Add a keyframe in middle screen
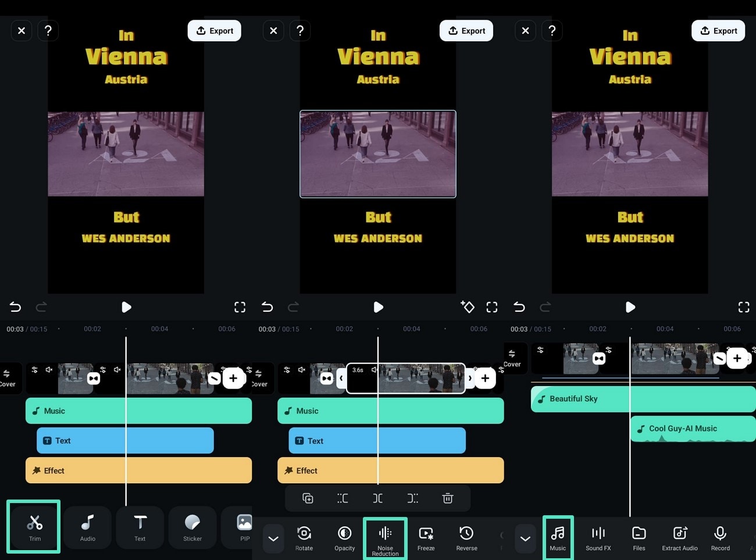Screen dimensions: 756x560 point(467,306)
